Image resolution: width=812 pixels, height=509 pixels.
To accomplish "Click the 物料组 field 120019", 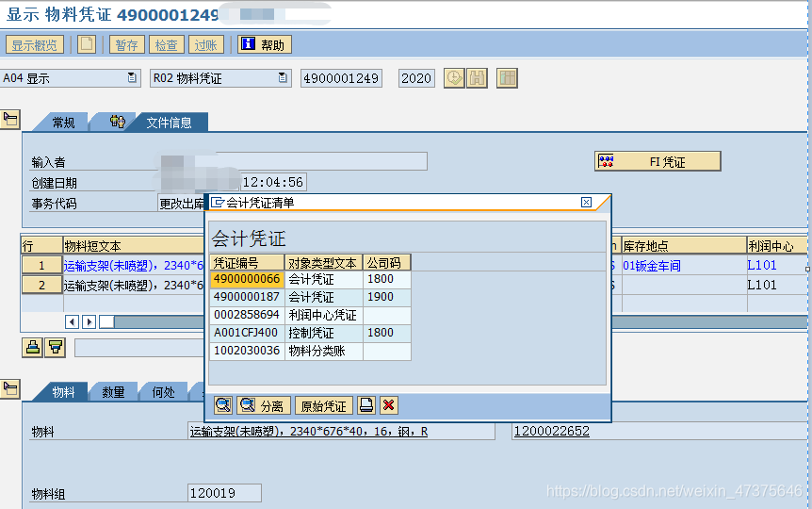I will pyautogui.click(x=224, y=493).
